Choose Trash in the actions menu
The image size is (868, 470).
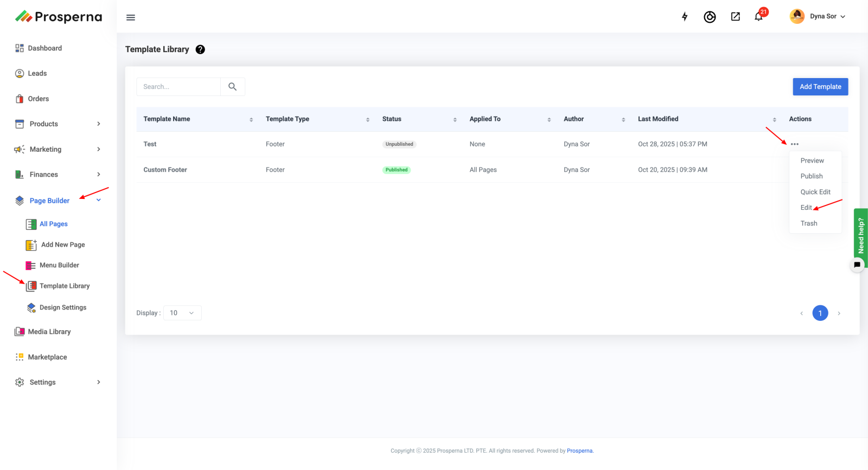coord(808,223)
